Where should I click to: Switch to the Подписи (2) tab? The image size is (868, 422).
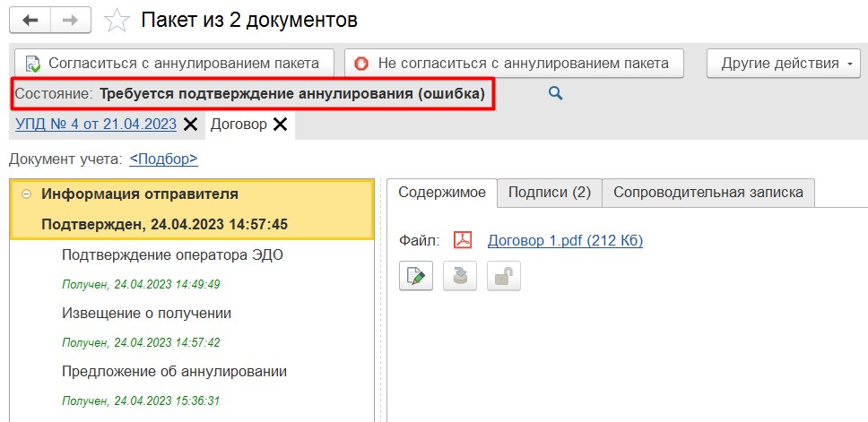pyautogui.click(x=549, y=192)
